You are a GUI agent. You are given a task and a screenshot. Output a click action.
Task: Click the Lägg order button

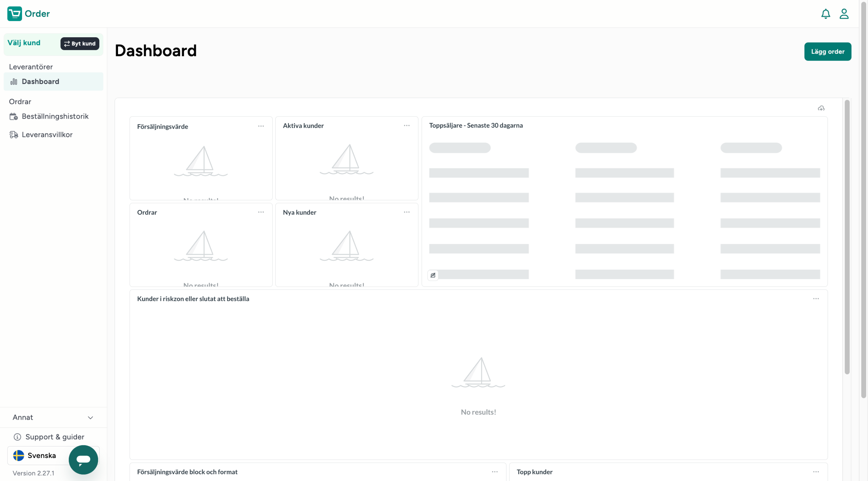(x=827, y=51)
